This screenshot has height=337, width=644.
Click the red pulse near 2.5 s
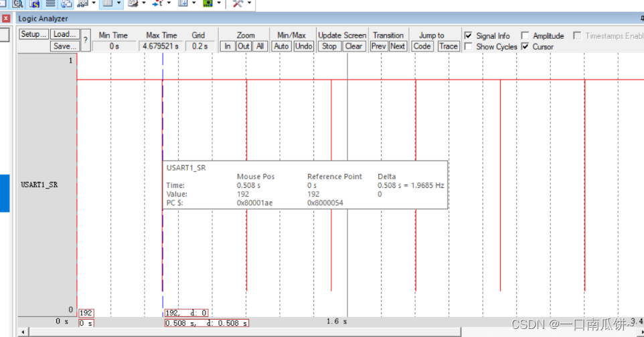500,185
